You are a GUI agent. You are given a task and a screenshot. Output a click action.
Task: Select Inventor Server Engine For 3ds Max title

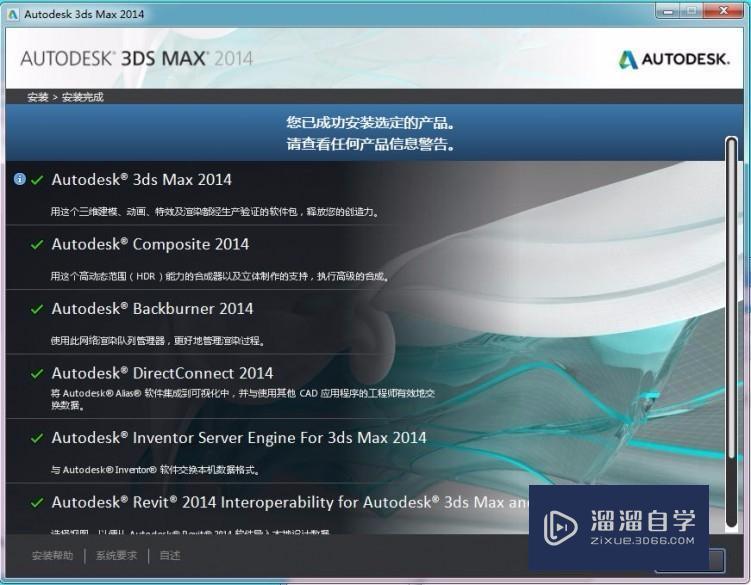239,438
